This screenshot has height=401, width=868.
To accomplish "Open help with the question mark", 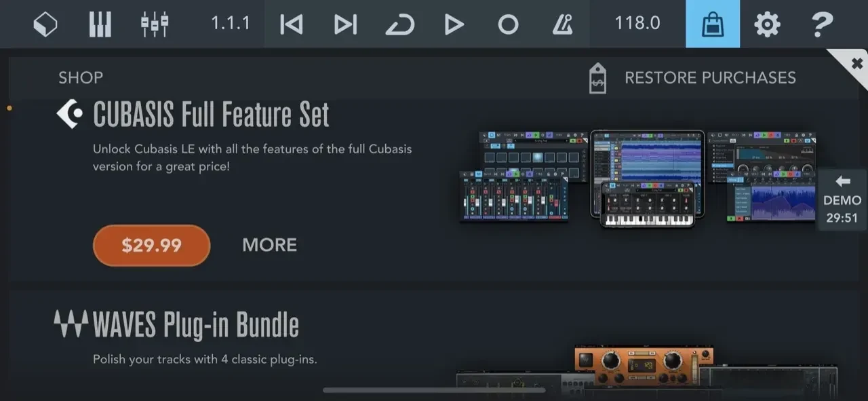I will pos(822,24).
